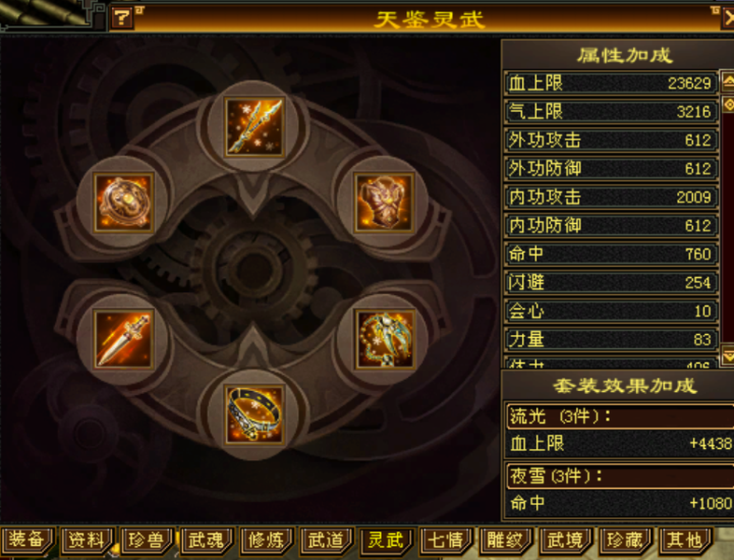734x560 pixels.
Task: Switch to the 珍兽 tab
Action: point(147,540)
